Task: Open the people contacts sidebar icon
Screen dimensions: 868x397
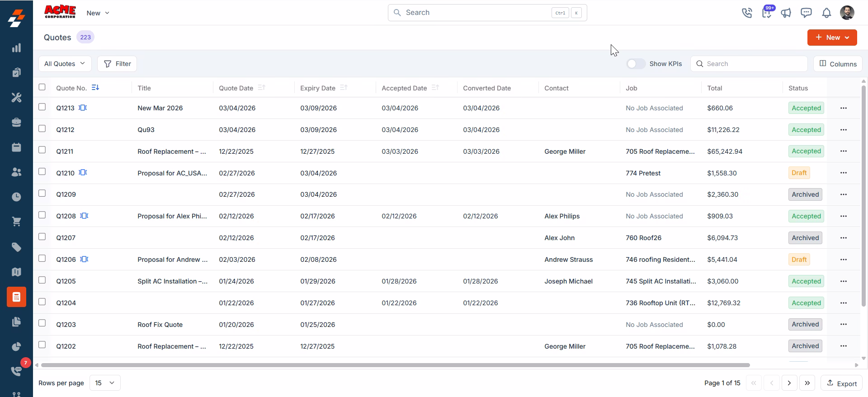Action: point(16,172)
